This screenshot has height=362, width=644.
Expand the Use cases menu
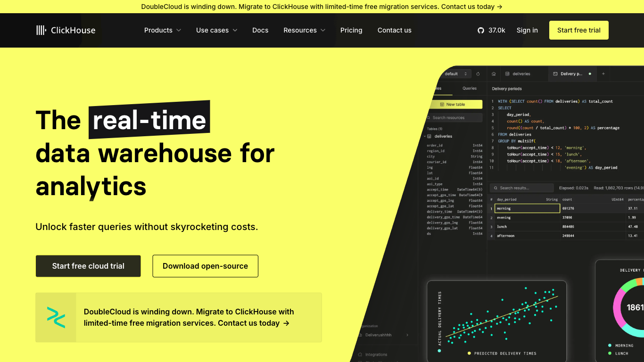[x=217, y=30]
